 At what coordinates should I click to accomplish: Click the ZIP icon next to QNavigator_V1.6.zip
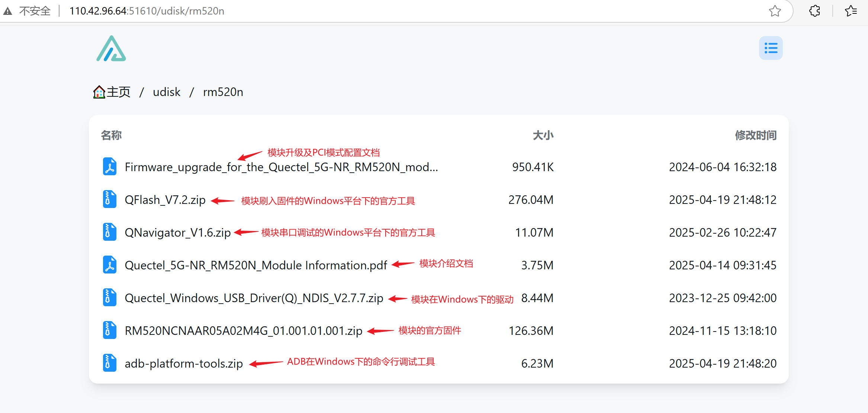coord(109,232)
